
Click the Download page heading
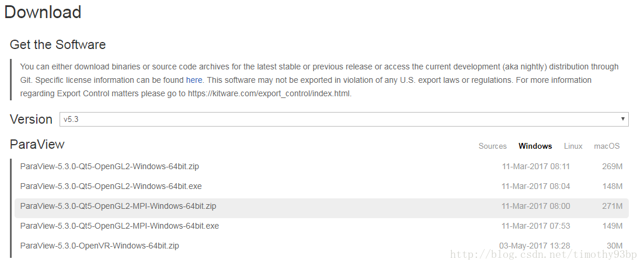pyautogui.click(x=43, y=12)
